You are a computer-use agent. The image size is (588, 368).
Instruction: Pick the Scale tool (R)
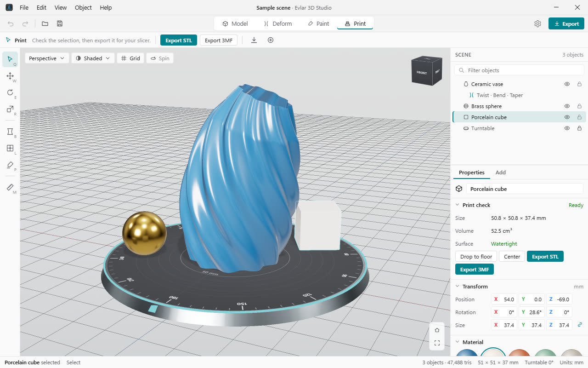tap(10, 109)
